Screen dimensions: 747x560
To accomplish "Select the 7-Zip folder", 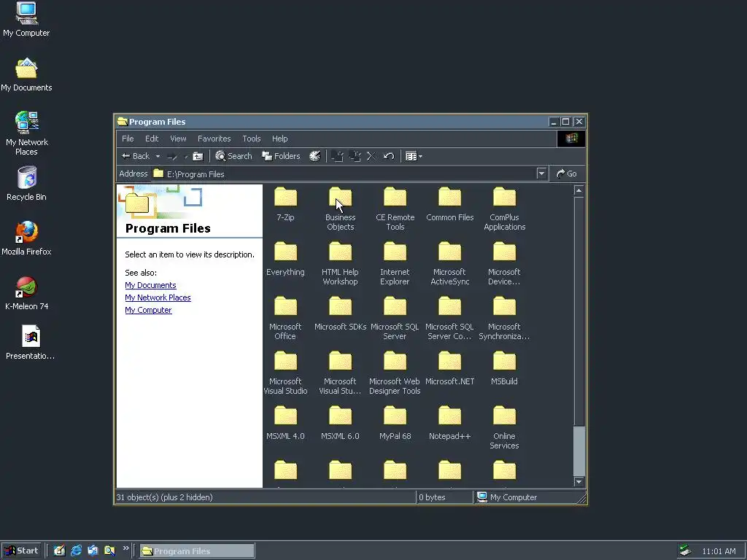I will click(x=285, y=204).
